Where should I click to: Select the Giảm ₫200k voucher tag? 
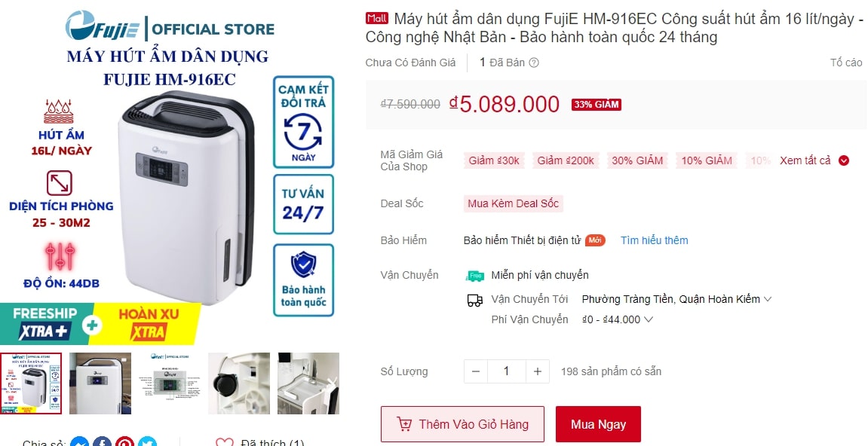click(566, 160)
